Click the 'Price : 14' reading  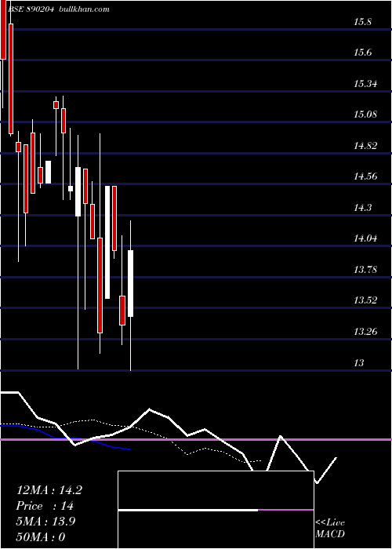click(x=45, y=506)
